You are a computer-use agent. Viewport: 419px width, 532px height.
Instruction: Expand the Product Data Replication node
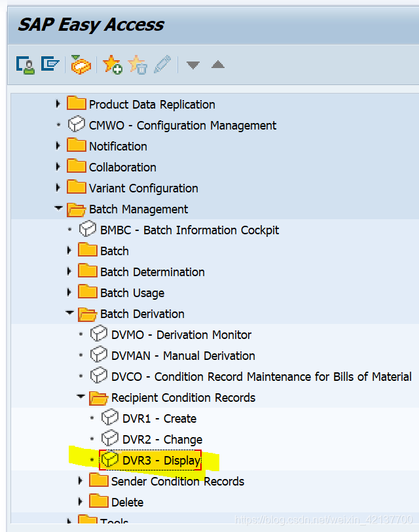pos(58,104)
